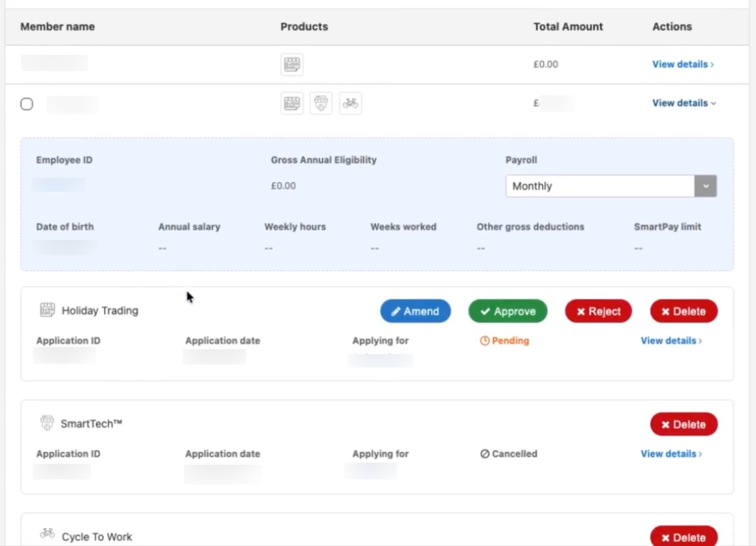Reject the Holiday Trading application
This screenshot has height=546, width=756.
pyautogui.click(x=598, y=311)
